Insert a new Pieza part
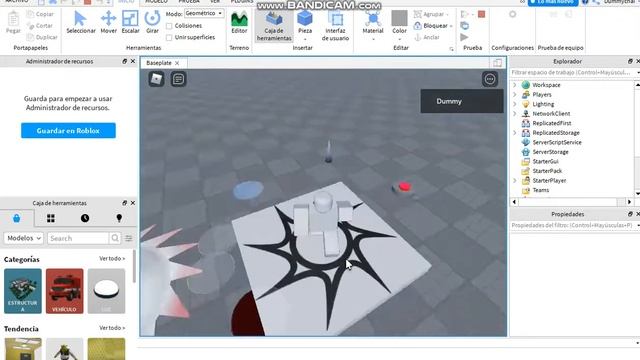 (305, 22)
